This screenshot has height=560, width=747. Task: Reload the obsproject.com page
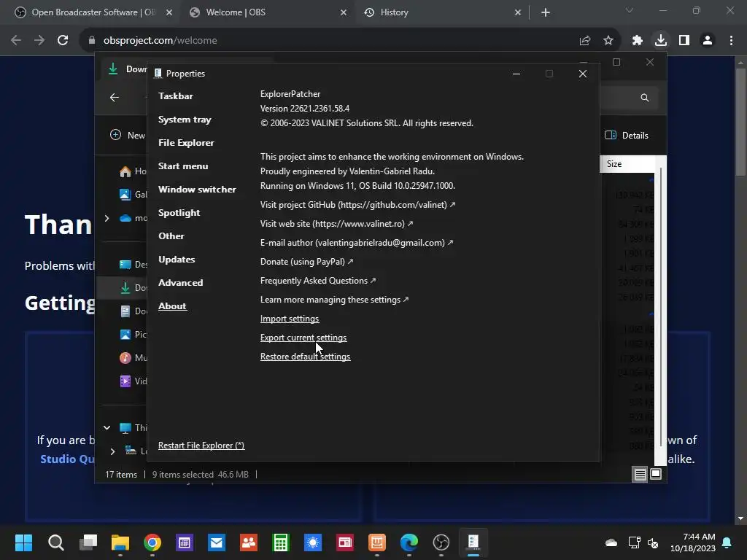(x=63, y=41)
